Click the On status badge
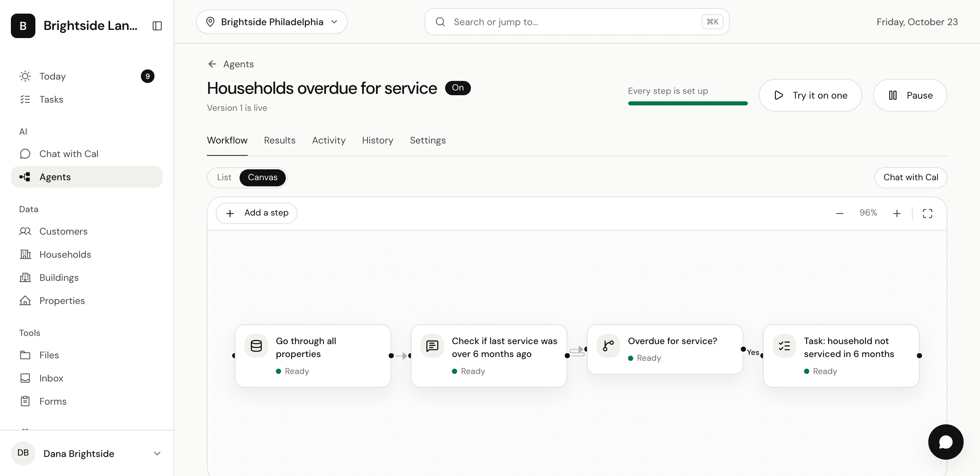980x476 pixels. (x=458, y=88)
